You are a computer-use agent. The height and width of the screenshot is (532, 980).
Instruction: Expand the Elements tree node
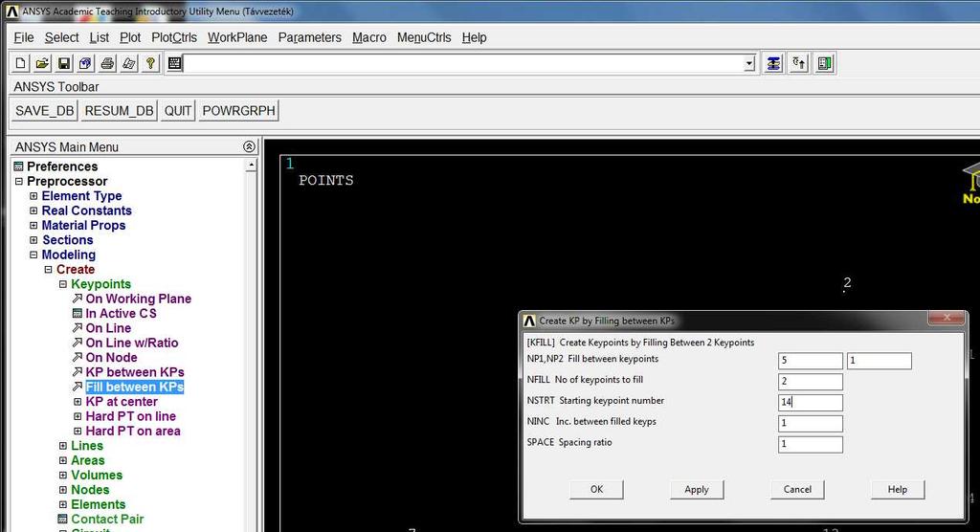coord(63,504)
